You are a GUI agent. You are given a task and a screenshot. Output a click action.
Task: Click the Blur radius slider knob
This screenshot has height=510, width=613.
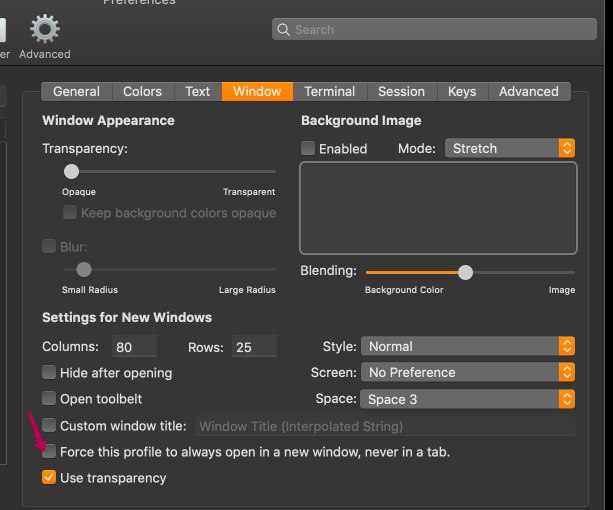pyautogui.click(x=84, y=269)
